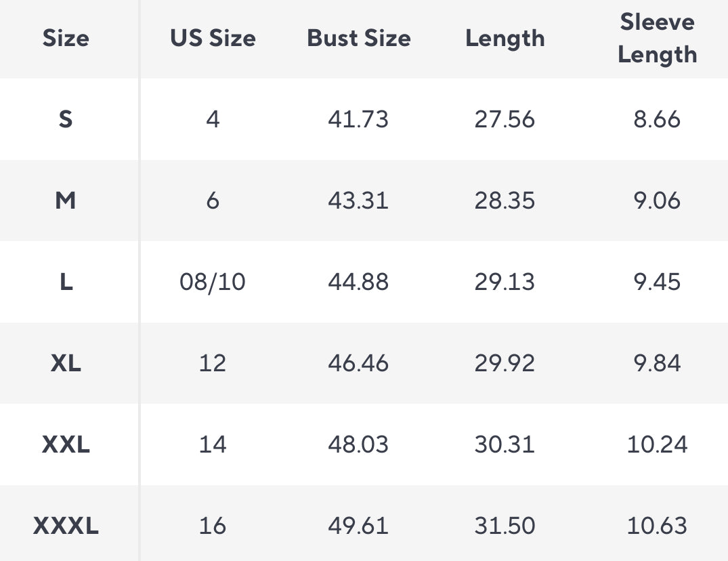Select sleeve length 9.45 cell
The image size is (728, 561).
click(657, 283)
